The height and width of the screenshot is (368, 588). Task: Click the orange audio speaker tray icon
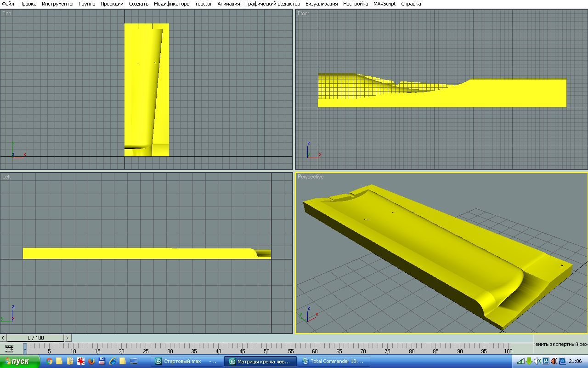point(554,362)
